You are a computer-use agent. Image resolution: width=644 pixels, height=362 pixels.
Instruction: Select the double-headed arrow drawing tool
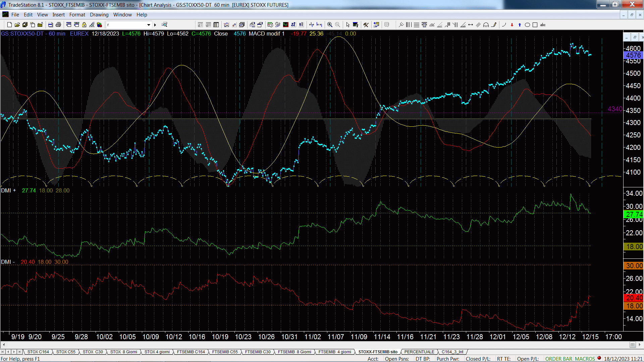471,25
